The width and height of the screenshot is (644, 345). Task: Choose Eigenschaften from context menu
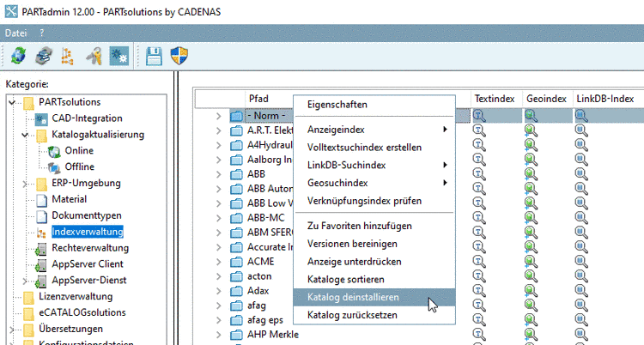click(x=374, y=105)
